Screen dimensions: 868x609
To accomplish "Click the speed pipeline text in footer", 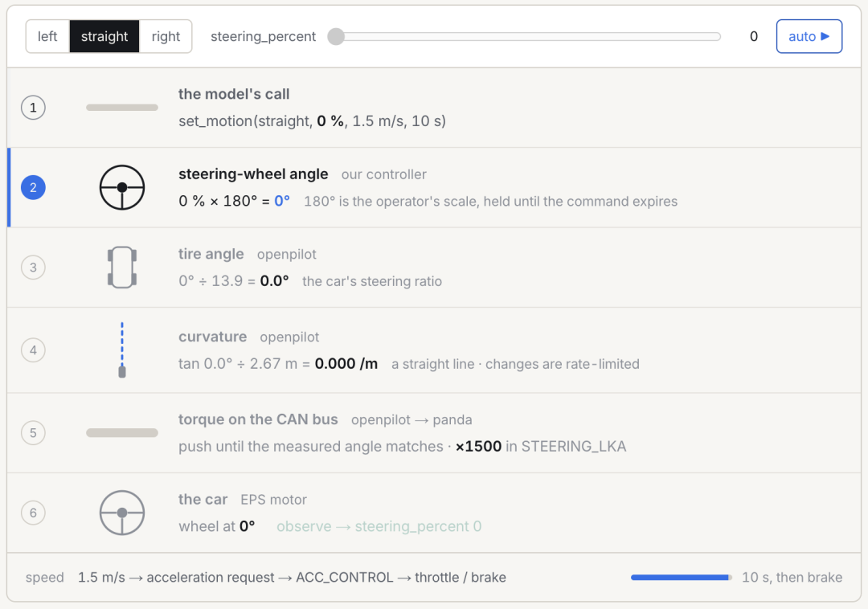I will point(292,578).
